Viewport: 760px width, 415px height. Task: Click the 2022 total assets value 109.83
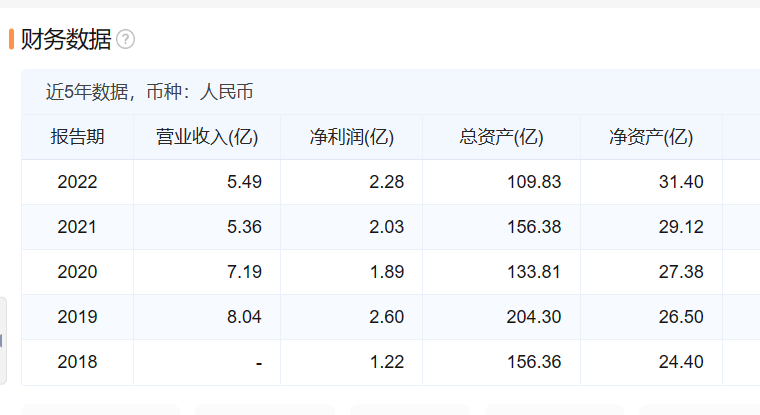click(537, 182)
